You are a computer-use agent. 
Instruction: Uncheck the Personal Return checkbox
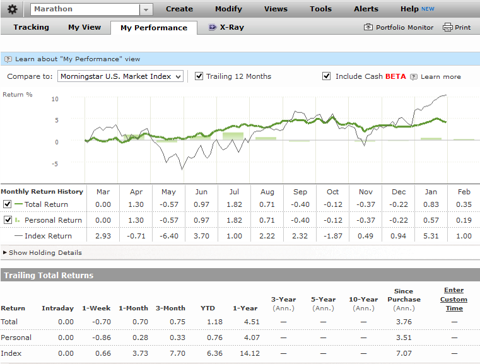point(7,220)
